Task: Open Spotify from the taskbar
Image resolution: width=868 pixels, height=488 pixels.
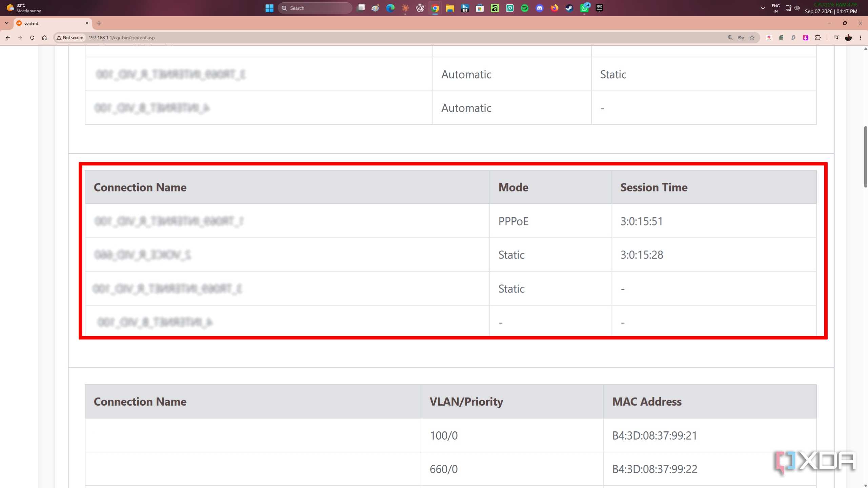Action: pos(525,8)
